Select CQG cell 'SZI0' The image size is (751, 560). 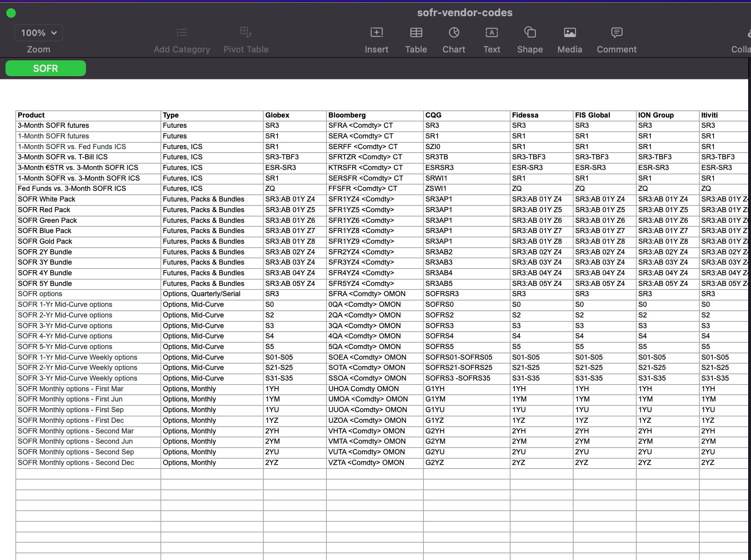point(467,147)
